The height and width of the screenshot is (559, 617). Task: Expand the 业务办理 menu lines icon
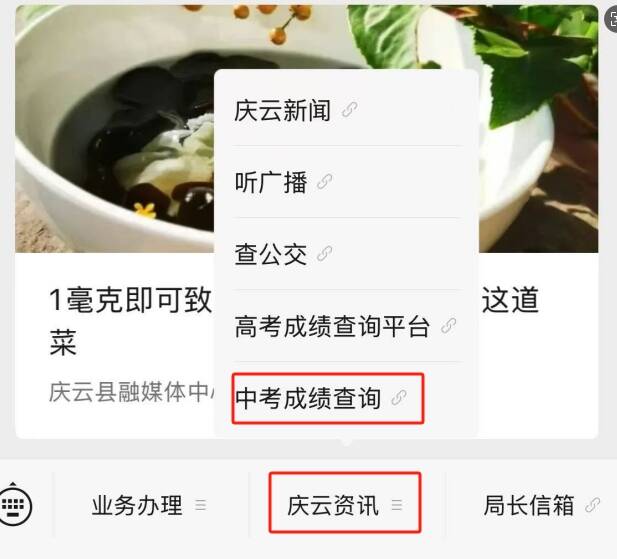201,505
